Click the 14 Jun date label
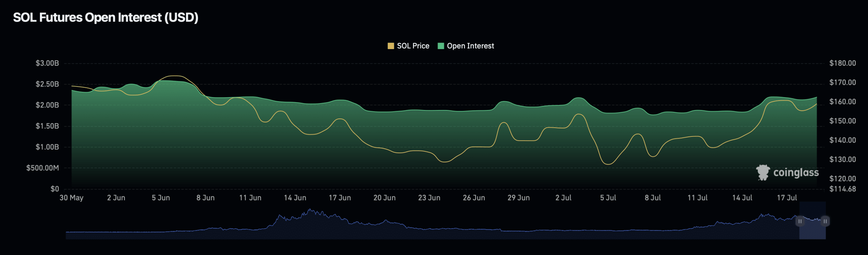 coord(295,198)
